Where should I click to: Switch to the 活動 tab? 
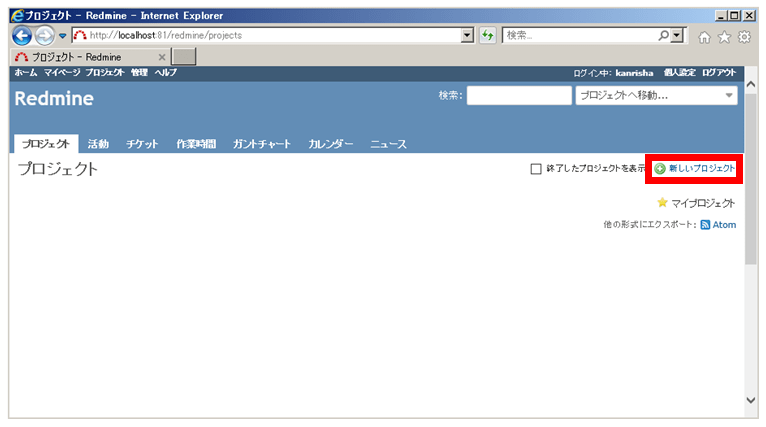click(x=98, y=144)
